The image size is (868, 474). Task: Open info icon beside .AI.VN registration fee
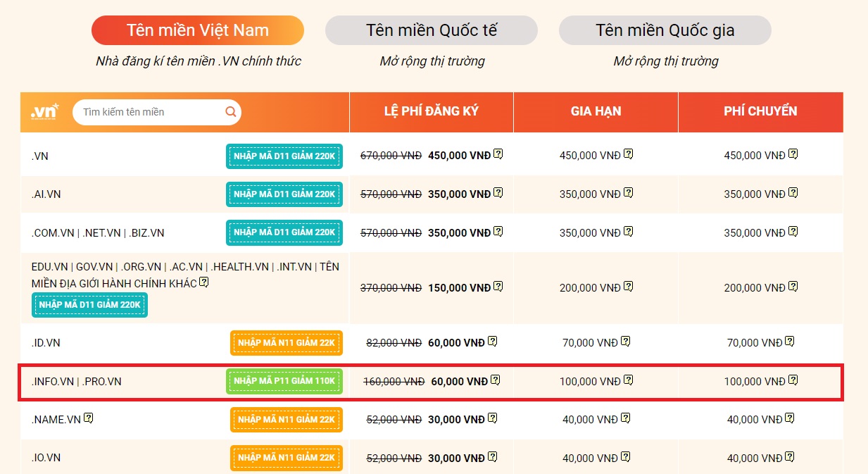point(498,192)
